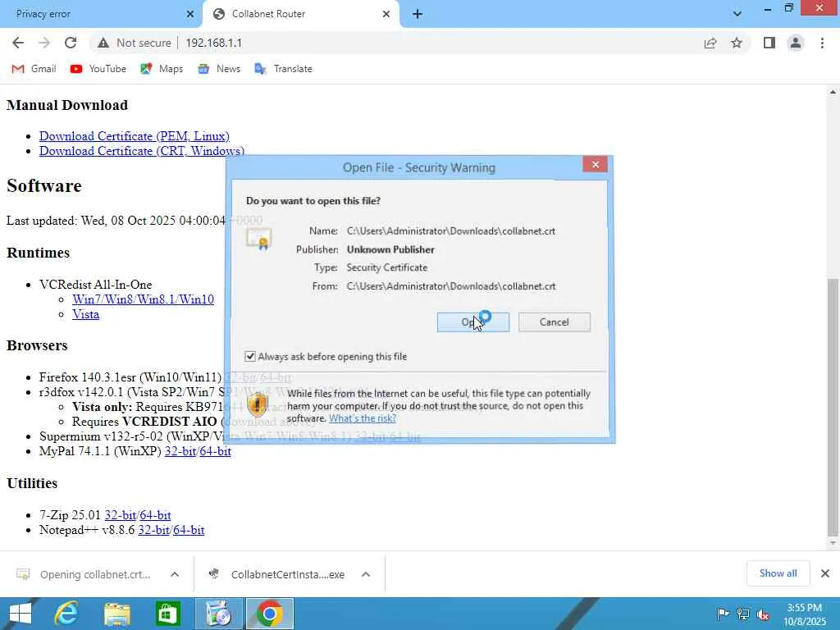Open the Win7/Win8/Win8.1/Win10 VCRedist link
This screenshot has height=630, width=840.
click(143, 299)
